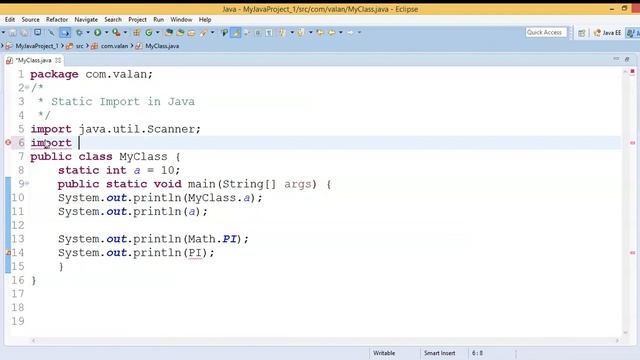The height and width of the screenshot is (360, 640).
Task: Open the Refactor menu
Action: pos(57,20)
